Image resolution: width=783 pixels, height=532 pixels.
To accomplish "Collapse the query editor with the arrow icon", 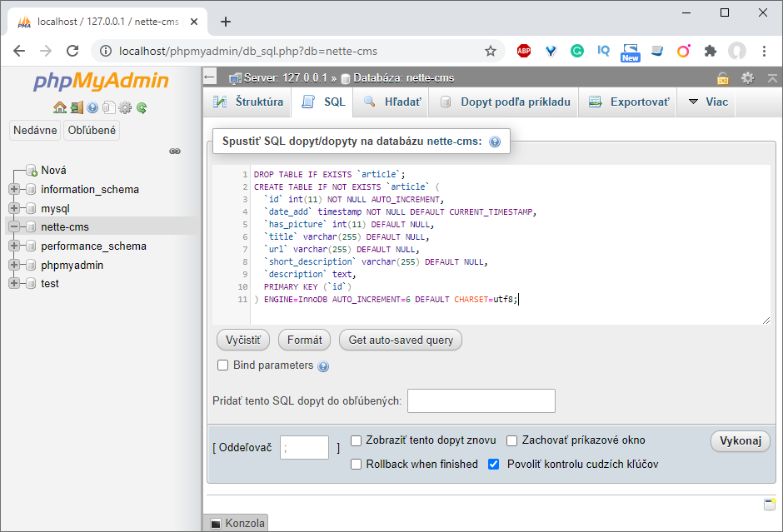I will click(x=772, y=77).
